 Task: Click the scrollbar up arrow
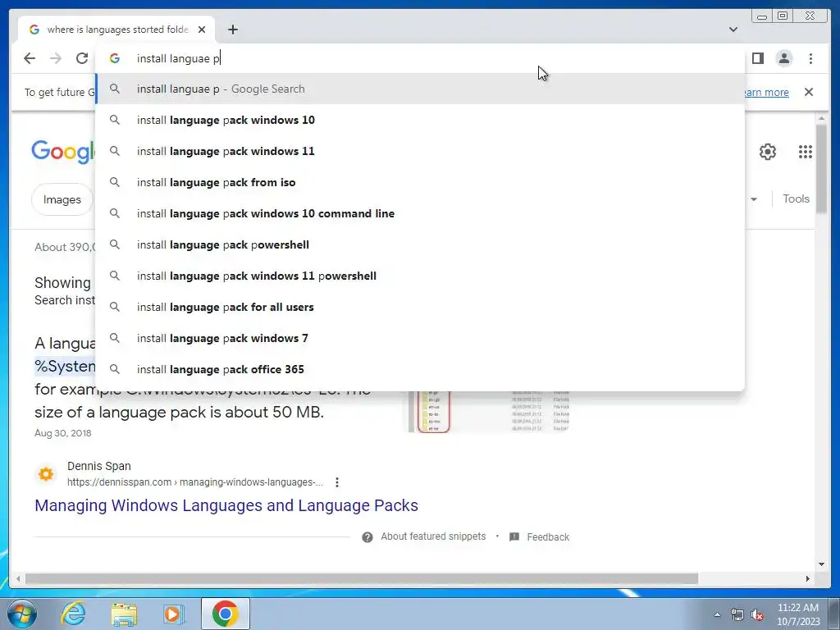pos(822,118)
